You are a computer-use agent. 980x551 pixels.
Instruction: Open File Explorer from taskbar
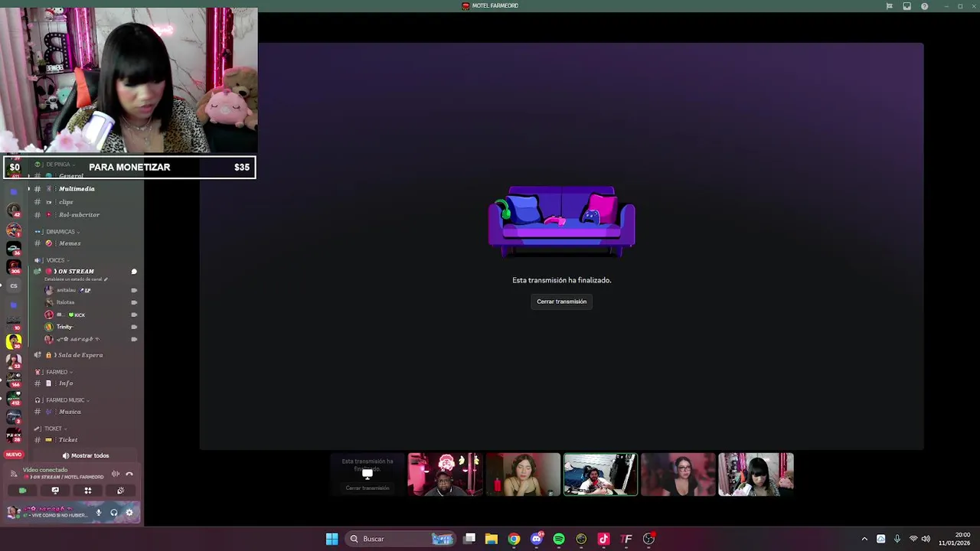point(492,539)
